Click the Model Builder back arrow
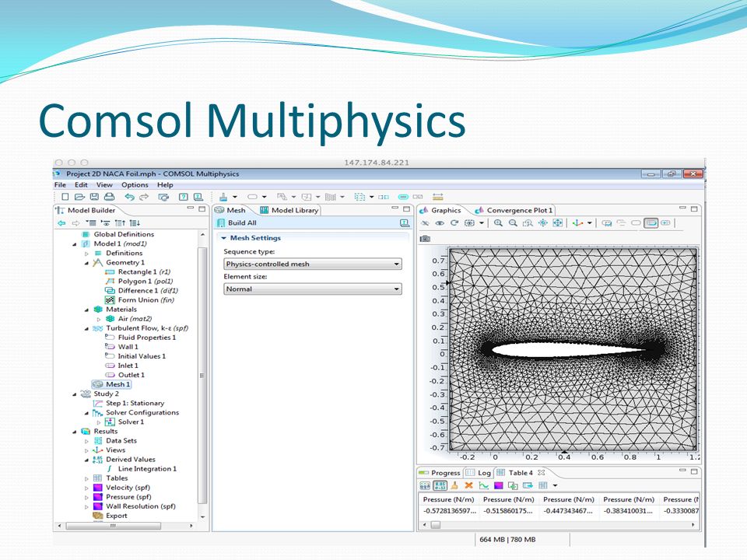 click(61, 223)
